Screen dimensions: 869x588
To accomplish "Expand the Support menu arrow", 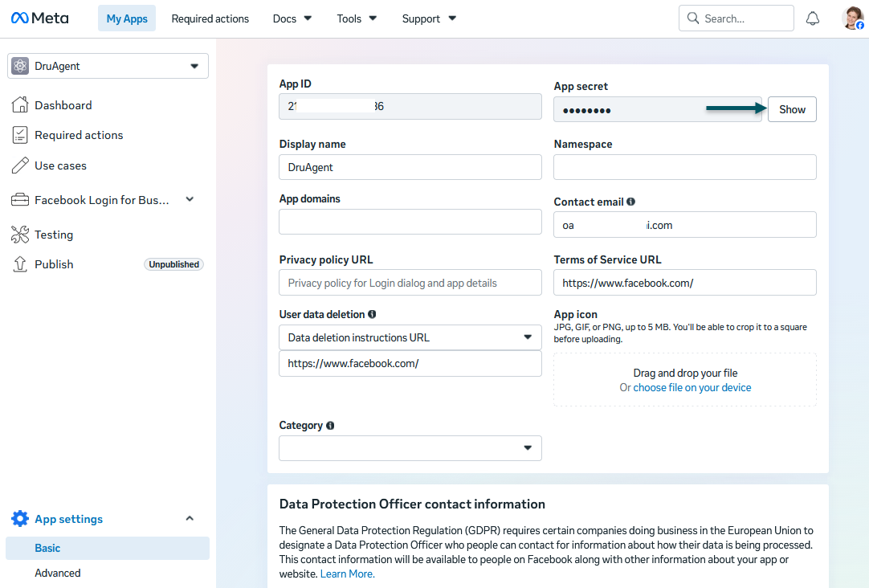I will point(452,18).
